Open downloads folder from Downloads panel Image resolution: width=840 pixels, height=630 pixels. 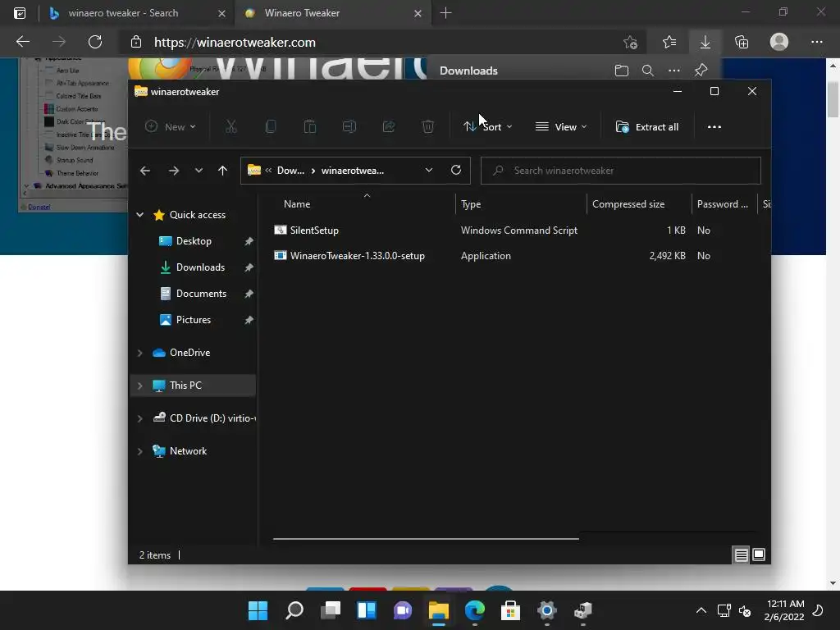pyautogui.click(x=622, y=71)
